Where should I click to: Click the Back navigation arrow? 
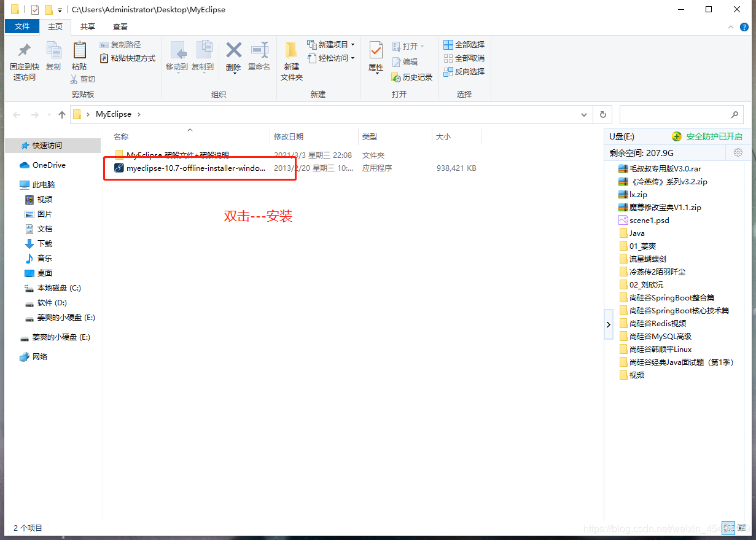[x=17, y=115]
